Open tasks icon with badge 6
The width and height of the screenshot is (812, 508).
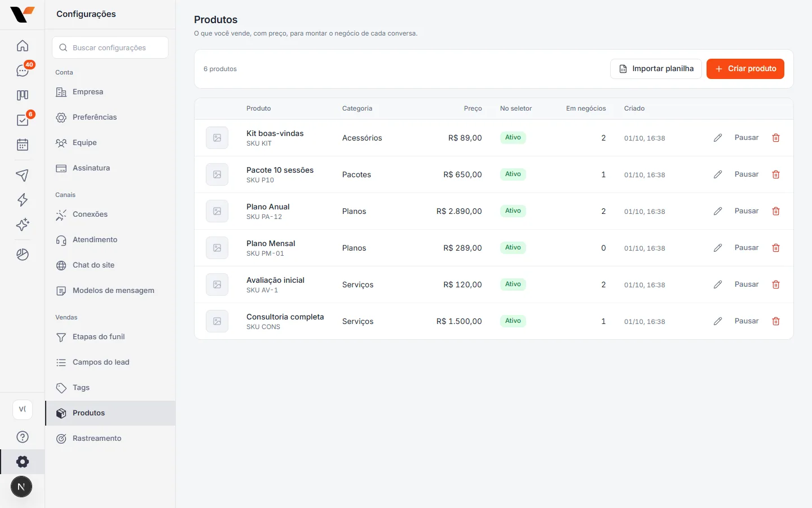point(23,120)
